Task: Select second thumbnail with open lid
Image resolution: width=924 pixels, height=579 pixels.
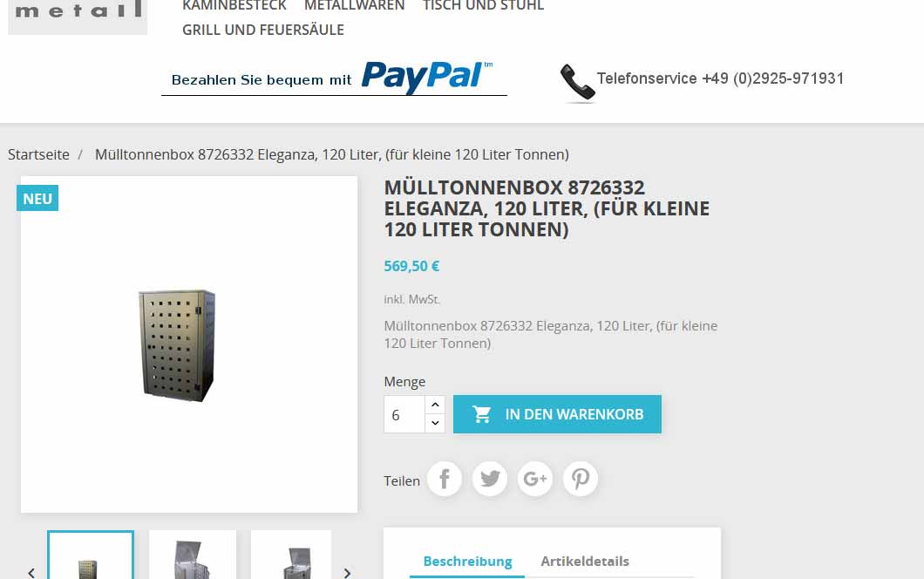Action: (193, 555)
